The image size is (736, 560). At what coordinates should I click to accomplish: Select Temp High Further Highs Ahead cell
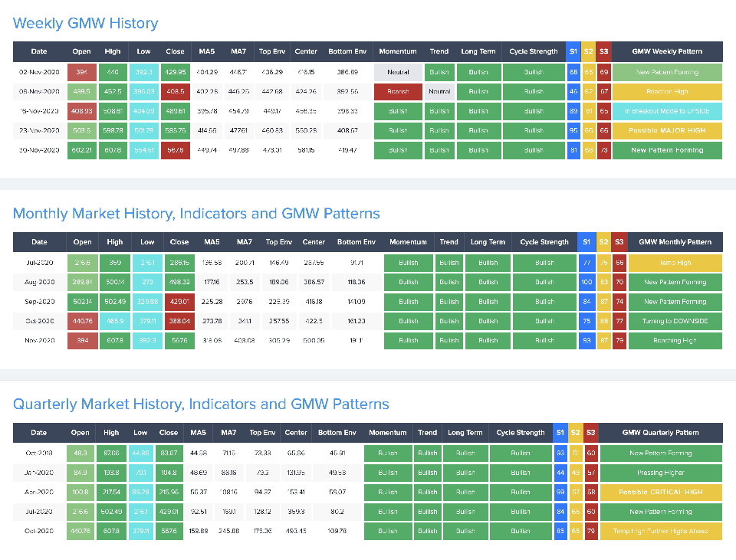[660, 530]
